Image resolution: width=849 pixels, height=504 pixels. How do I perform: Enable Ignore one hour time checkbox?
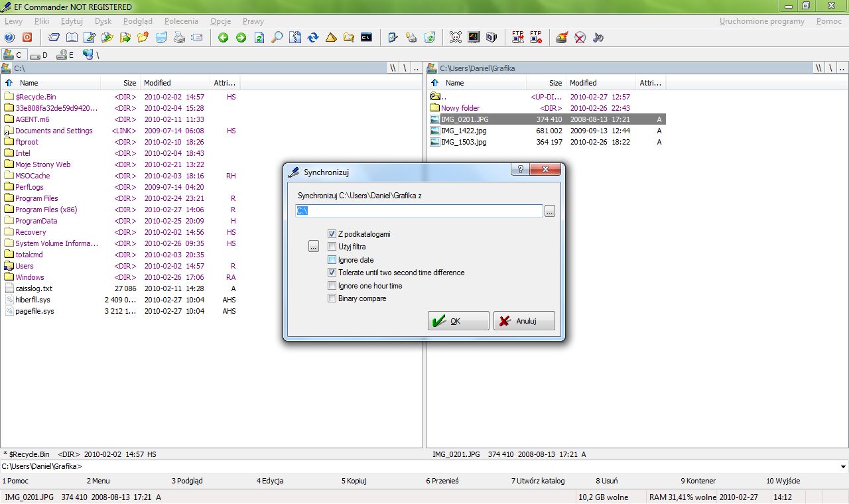pos(332,286)
